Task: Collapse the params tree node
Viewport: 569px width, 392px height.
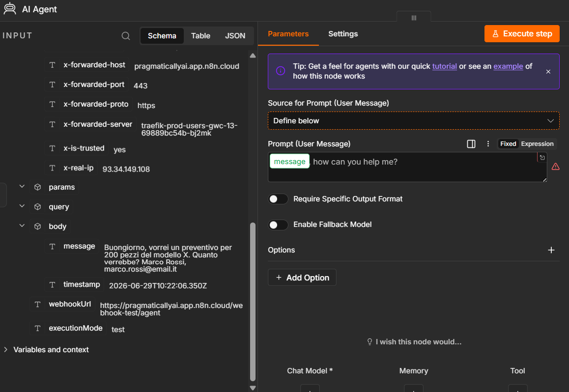Action: tap(22, 186)
